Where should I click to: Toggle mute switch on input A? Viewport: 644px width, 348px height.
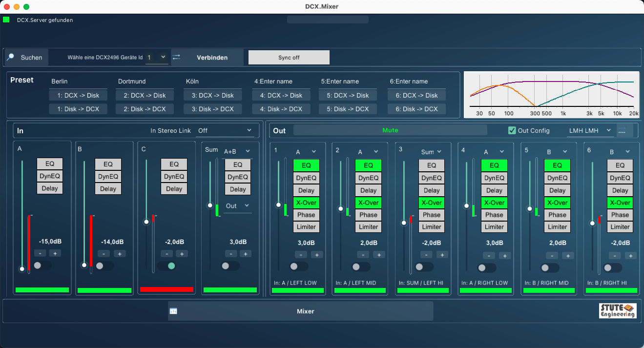[x=42, y=266]
